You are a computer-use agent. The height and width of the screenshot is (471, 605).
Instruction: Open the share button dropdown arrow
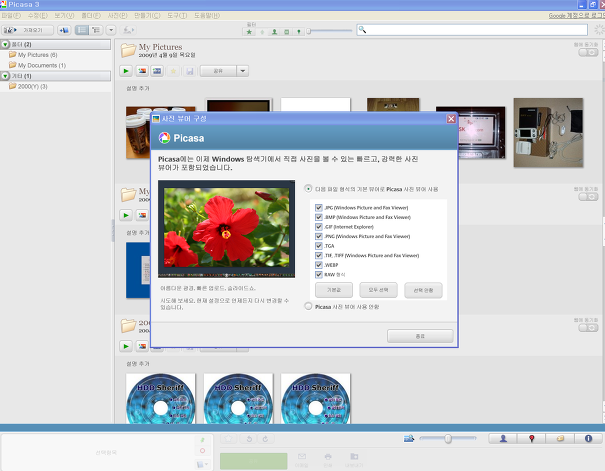click(243, 71)
